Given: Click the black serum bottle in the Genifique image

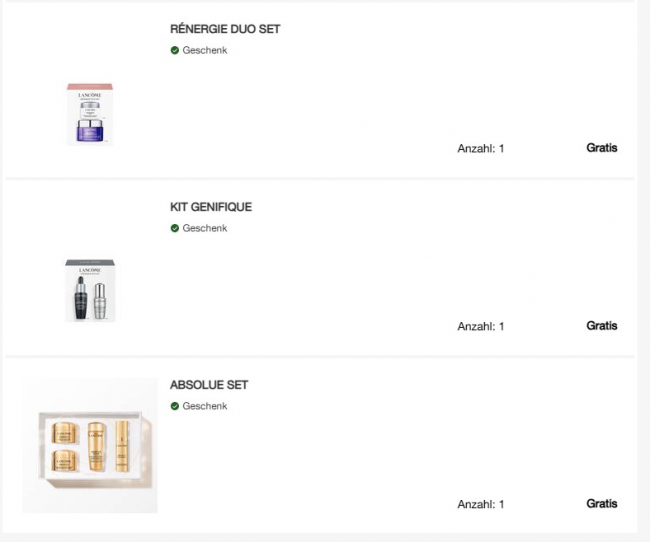Looking at the screenshot, I should click(80, 297).
